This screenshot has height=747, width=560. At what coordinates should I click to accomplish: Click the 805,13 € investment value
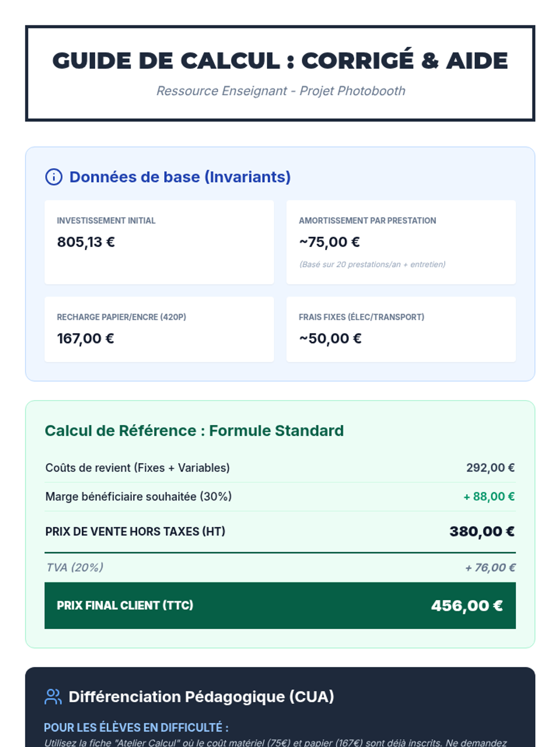click(x=86, y=242)
